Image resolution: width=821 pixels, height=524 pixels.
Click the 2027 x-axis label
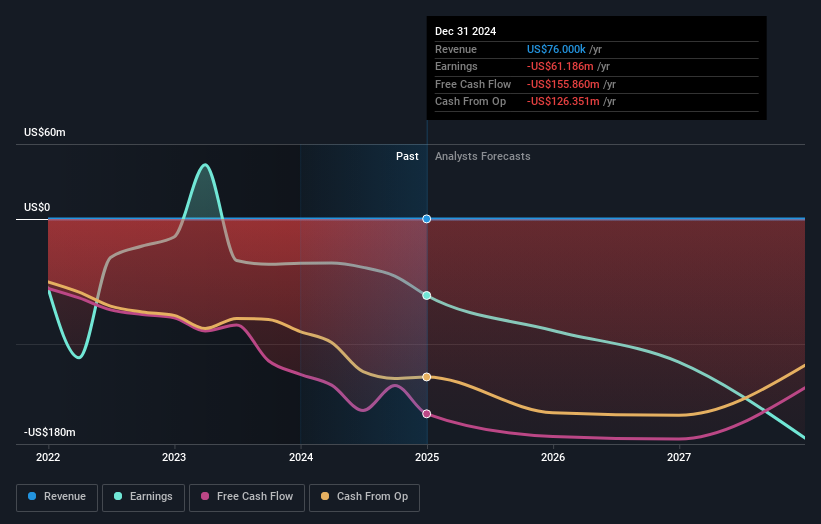click(x=679, y=457)
